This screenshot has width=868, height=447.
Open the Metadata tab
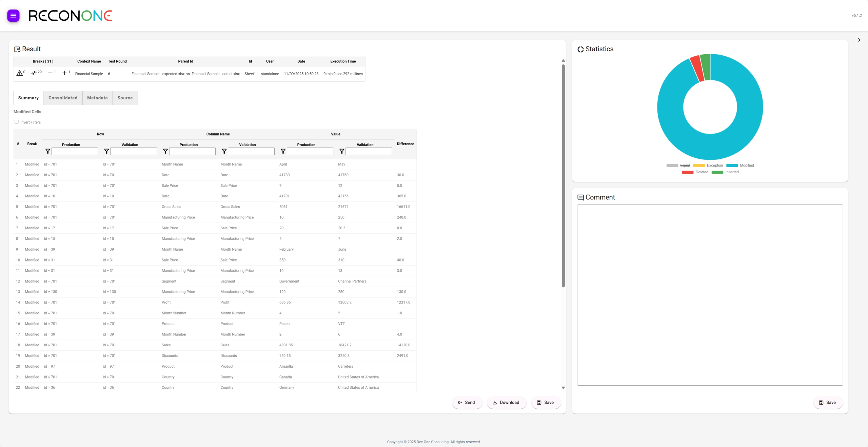pyautogui.click(x=97, y=98)
